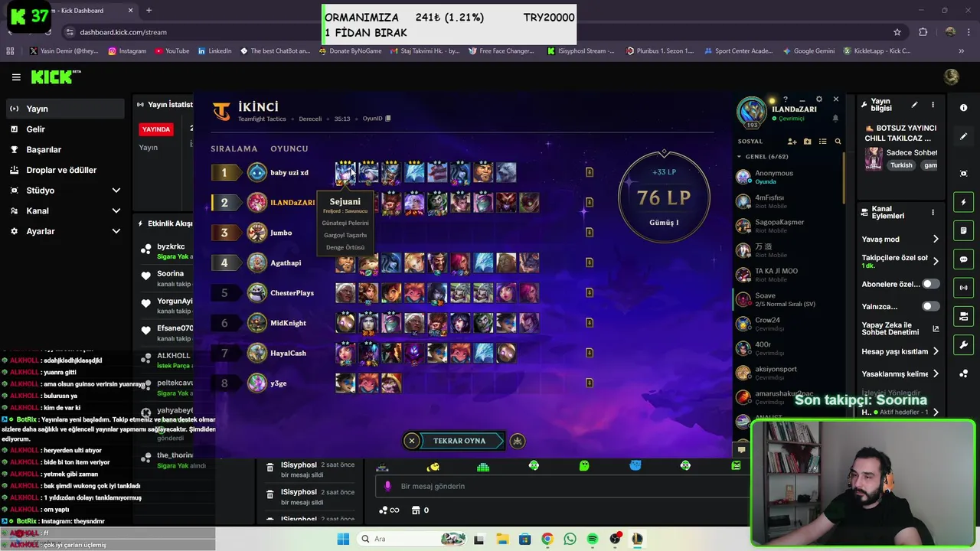The image size is (980, 551).
Task: Click the ChesterPlays player name
Action: coord(292,293)
